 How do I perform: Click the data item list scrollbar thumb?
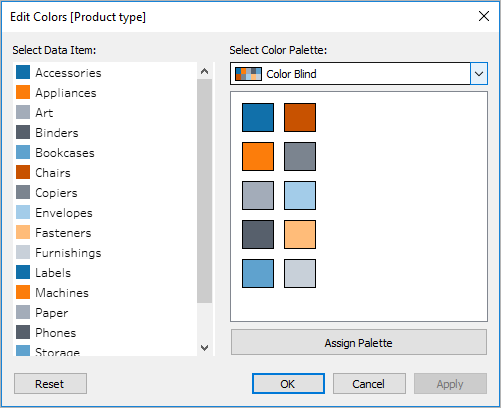pos(205,191)
